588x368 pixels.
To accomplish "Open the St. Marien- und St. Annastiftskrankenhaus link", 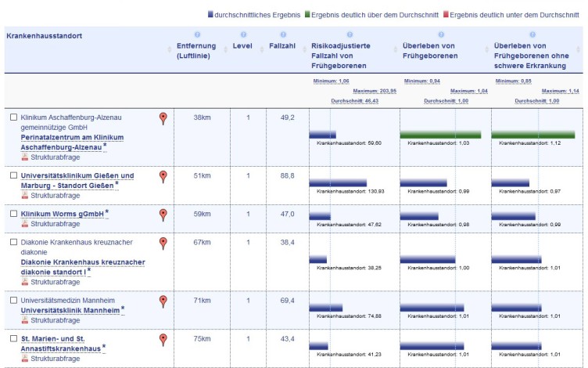I will coord(61,344).
